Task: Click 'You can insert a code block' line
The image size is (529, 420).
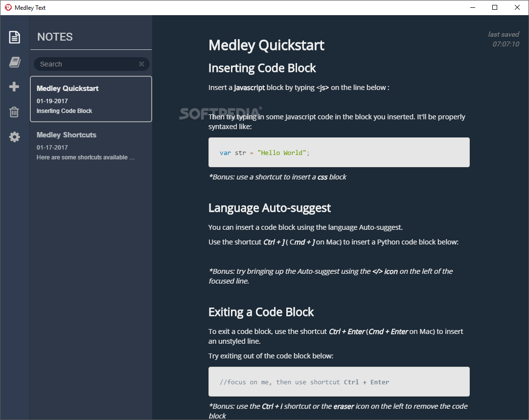Action: tap(305, 227)
